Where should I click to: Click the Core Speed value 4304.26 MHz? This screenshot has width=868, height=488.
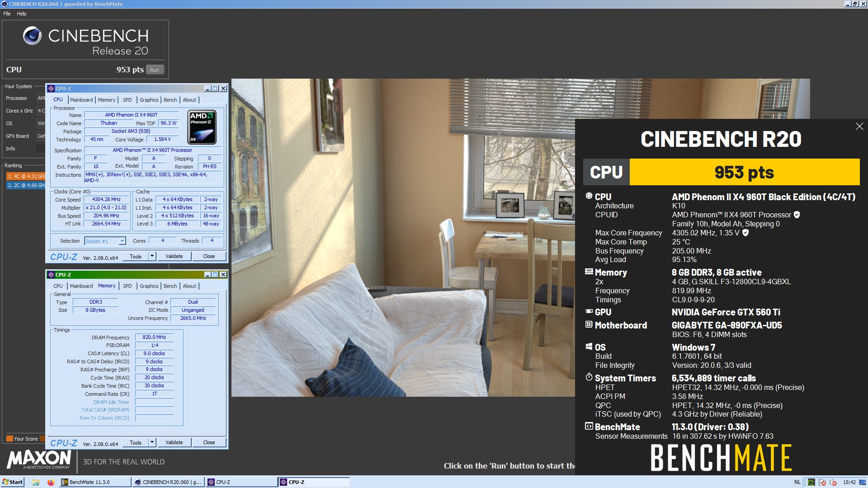(x=106, y=199)
